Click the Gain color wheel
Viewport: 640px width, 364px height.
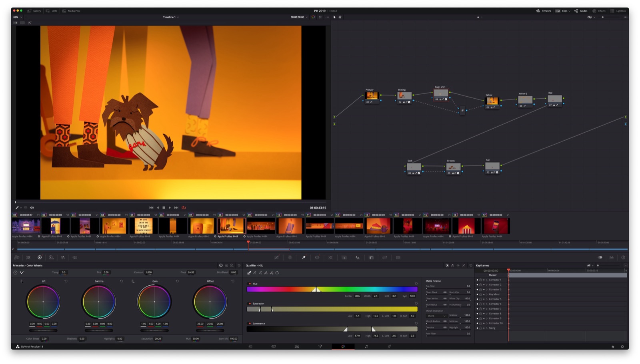[154, 302]
